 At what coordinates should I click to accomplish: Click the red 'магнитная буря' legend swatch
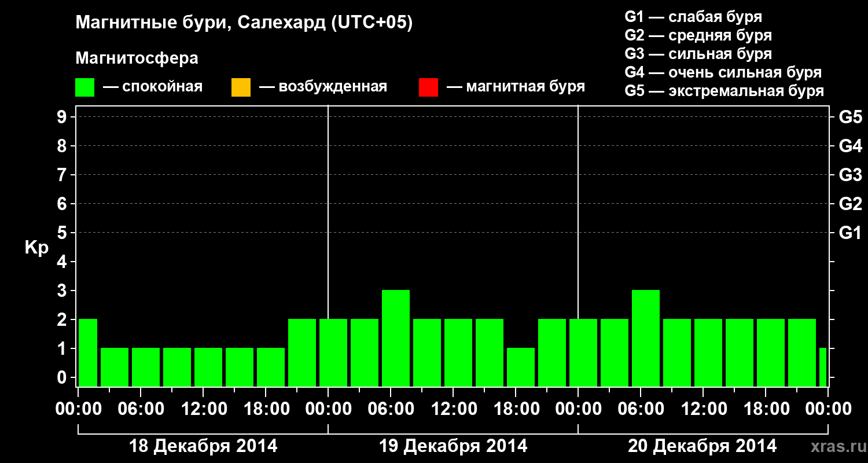428,87
